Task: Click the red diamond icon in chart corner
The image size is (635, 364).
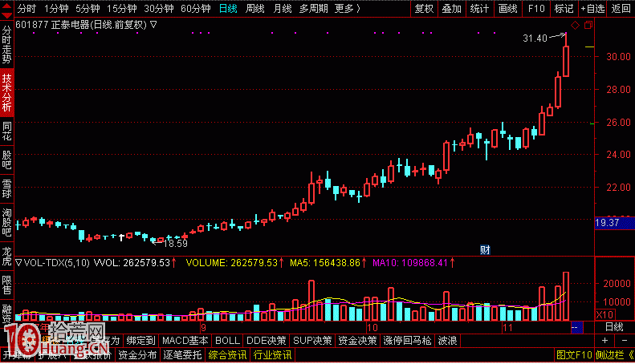Action: point(575,26)
